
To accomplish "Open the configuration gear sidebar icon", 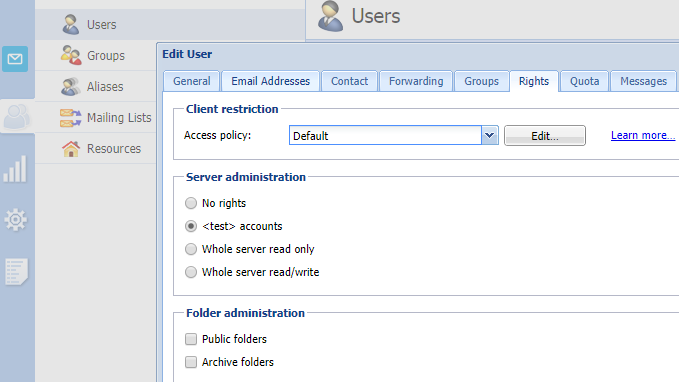I will point(16,220).
